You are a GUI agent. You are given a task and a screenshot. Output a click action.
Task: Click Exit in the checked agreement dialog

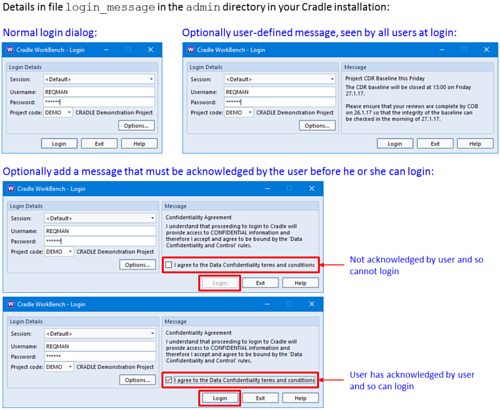260,398
